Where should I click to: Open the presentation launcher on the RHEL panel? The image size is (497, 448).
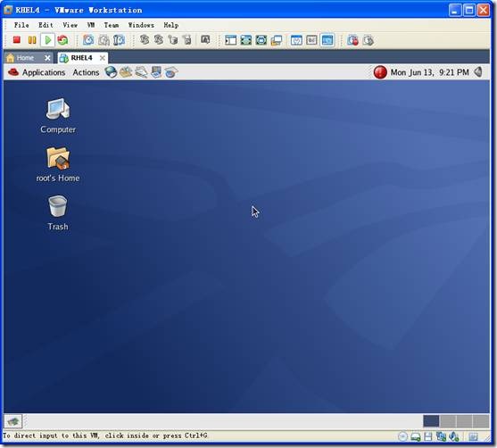click(156, 72)
